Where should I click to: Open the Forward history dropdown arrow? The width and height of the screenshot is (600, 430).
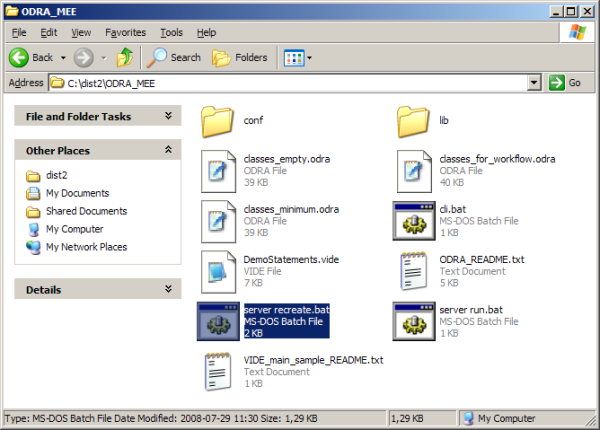coord(104,58)
